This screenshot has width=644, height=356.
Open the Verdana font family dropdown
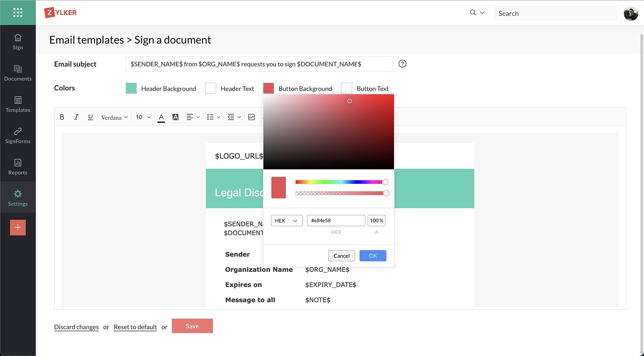tap(114, 117)
